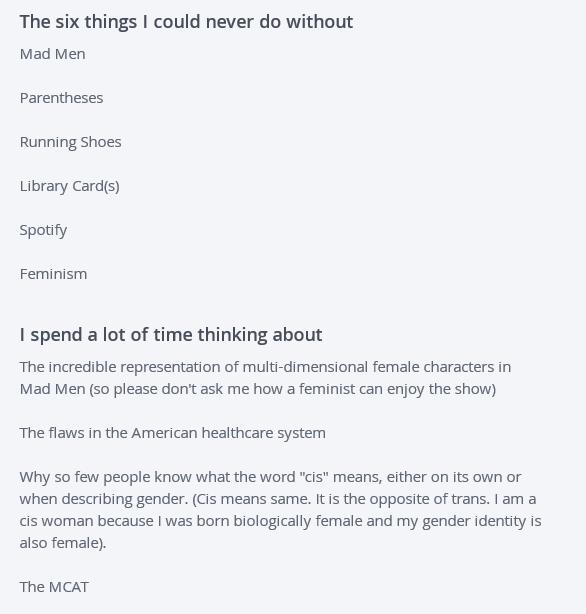Click the 'cis woman because I was born' line
586x614 pixels.
280,521
